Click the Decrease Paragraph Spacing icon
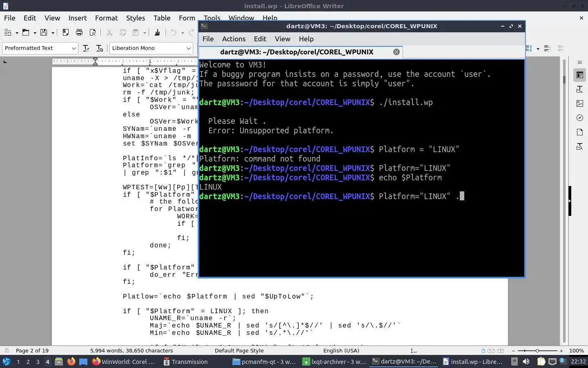Viewport: 588px width, 368px height. pyautogui.click(x=561, y=48)
